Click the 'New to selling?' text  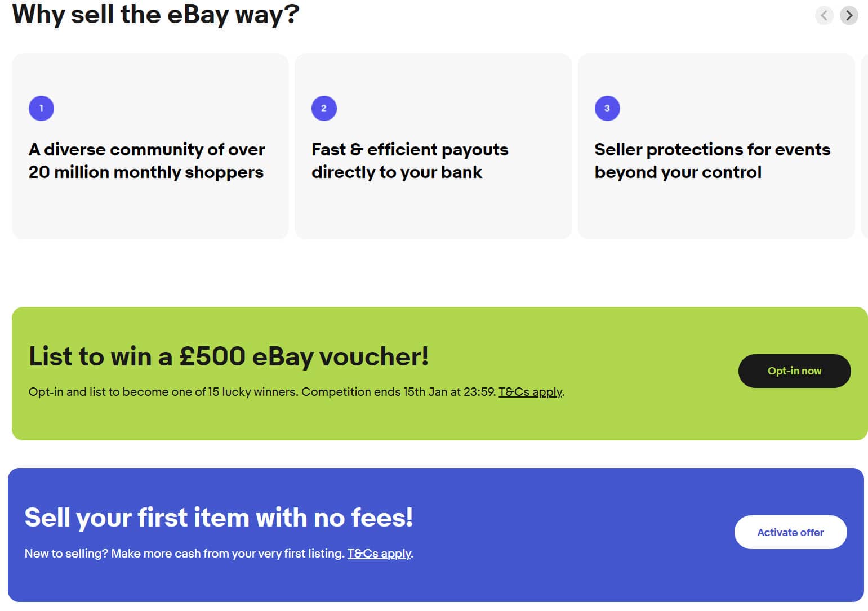pos(66,554)
